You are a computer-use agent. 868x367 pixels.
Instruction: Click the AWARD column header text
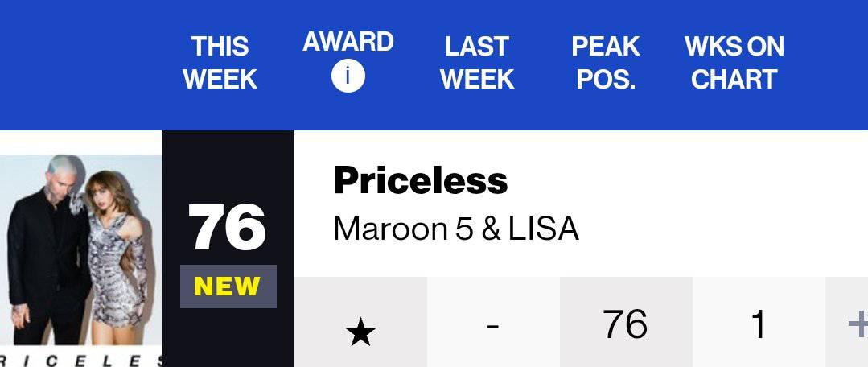[348, 42]
